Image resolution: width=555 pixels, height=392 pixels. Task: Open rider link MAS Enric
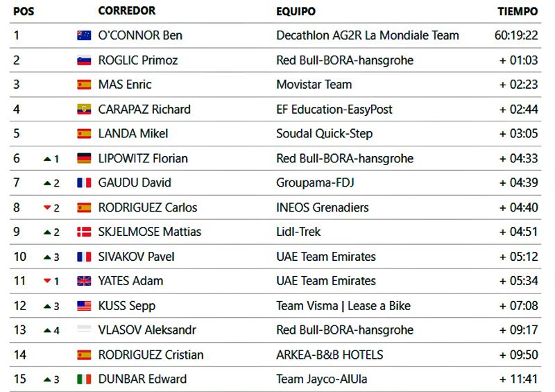coord(125,85)
